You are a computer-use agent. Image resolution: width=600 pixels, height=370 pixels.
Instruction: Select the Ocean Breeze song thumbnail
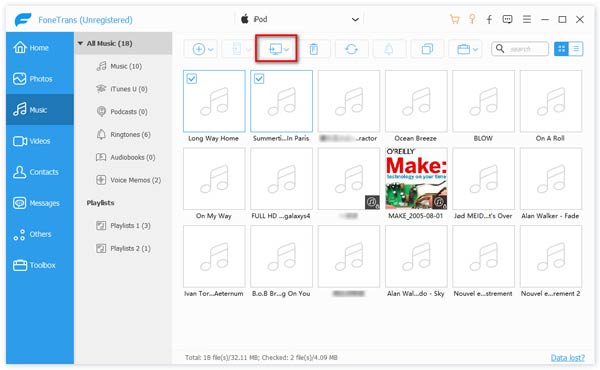tap(416, 101)
